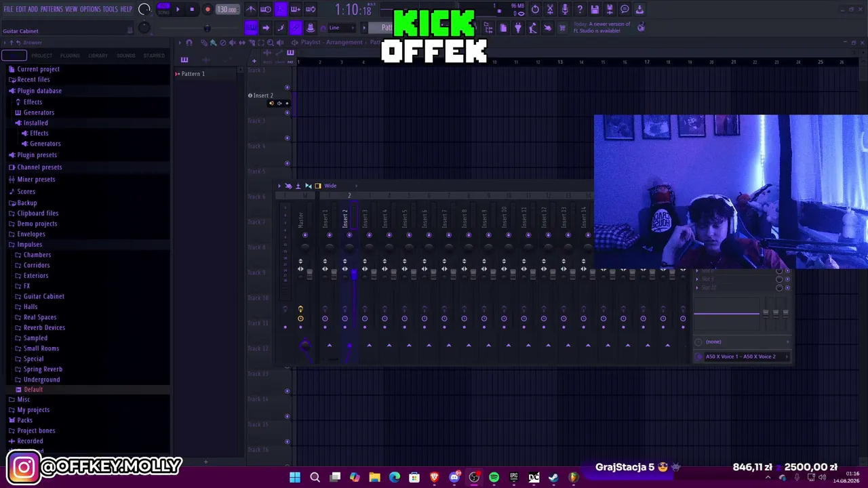Open the OPTIONS menu
Screen dimensions: 868x488
(90, 9)
